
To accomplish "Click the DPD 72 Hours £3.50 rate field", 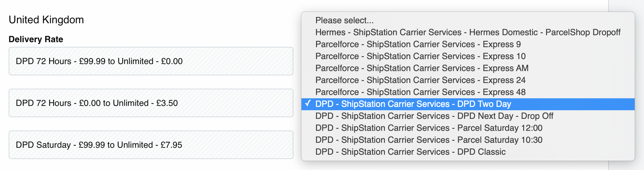I will pyautogui.click(x=151, y=103).
